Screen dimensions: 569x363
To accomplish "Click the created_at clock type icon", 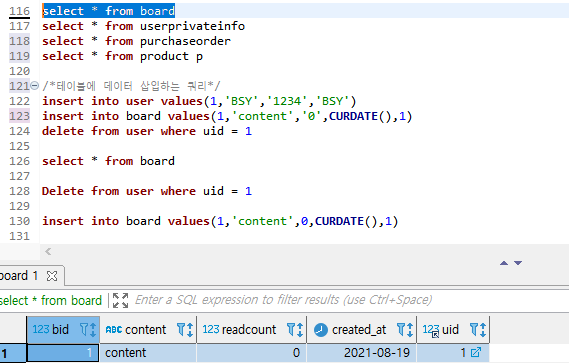I will tap(321, 330).
